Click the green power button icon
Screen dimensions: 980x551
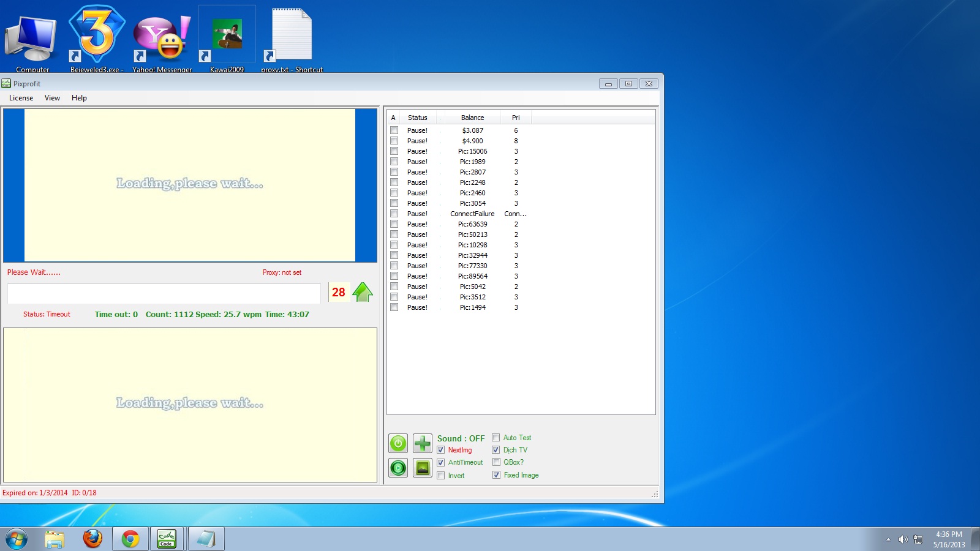[x=398, y=443]
